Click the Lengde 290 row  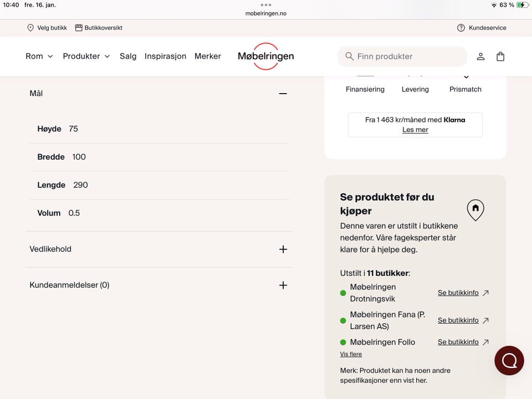click(159, 185)
